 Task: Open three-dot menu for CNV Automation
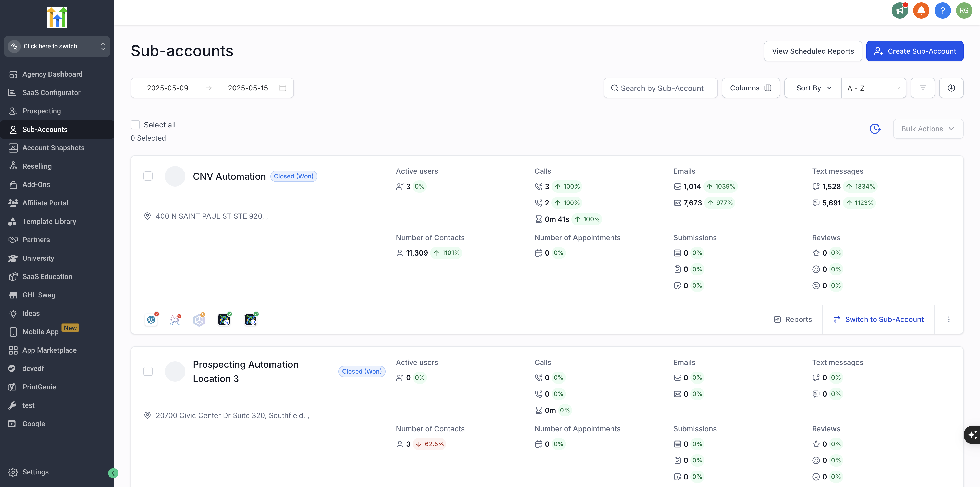pyautogui.click(x=949, y=319)
